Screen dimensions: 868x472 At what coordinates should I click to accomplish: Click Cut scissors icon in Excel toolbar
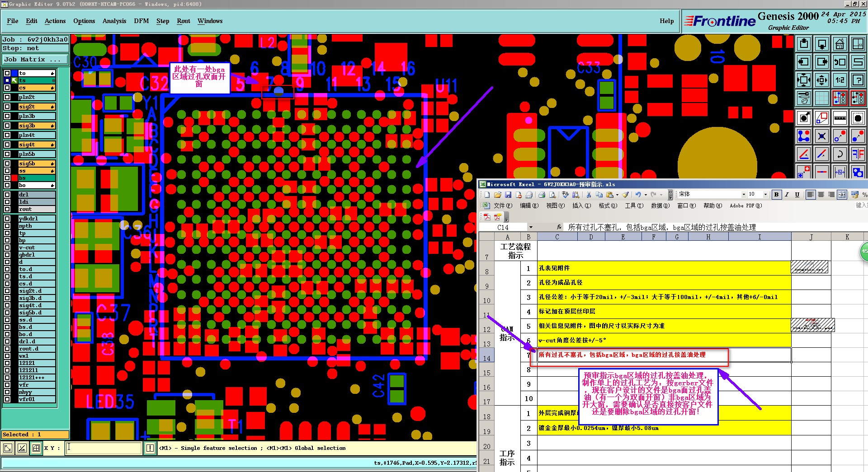coord(589,195)
